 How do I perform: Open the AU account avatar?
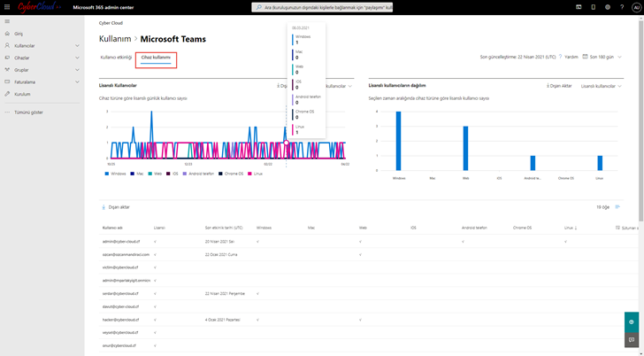636,7
